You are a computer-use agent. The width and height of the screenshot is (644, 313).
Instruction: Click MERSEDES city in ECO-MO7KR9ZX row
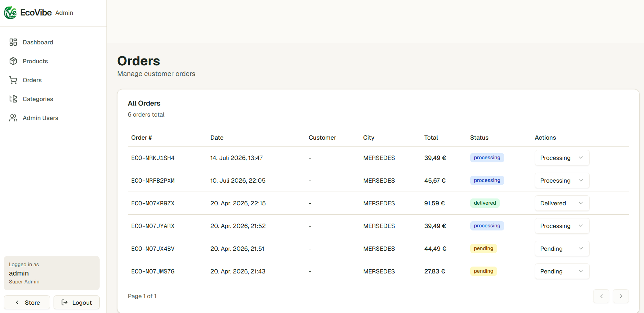[379, 203]
